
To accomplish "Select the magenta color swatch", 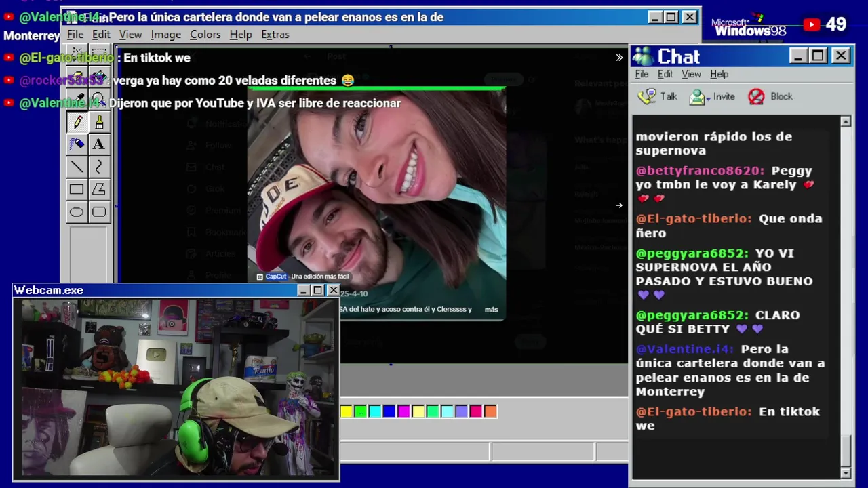I will coord(403,411).
